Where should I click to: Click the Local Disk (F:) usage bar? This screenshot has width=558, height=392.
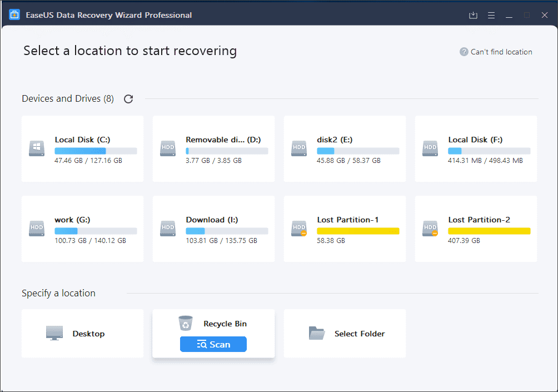coord(489,151)
